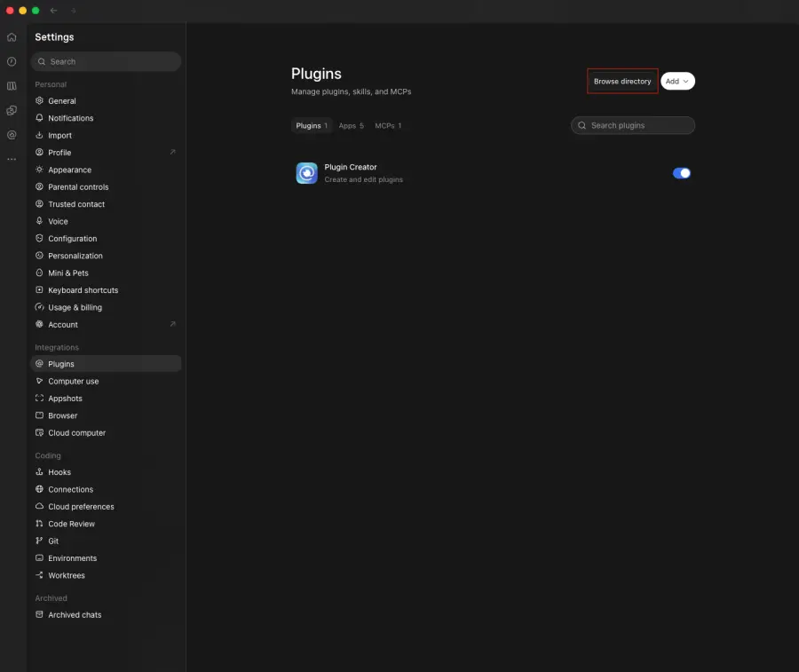799x672 pixels.
Task: Click the 'Create and edit plugins' description
Action: pos(363,179)
